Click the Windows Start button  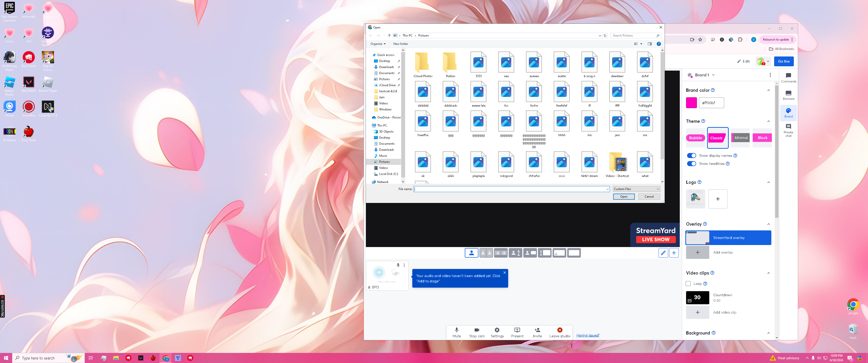(6, 358)
